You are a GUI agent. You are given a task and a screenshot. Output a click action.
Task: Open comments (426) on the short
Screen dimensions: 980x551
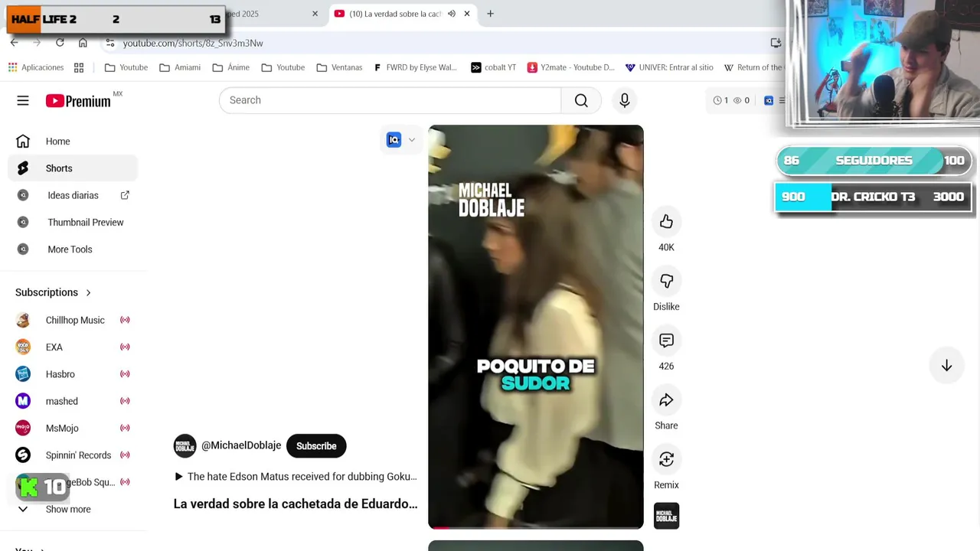[x=666, y=341]
